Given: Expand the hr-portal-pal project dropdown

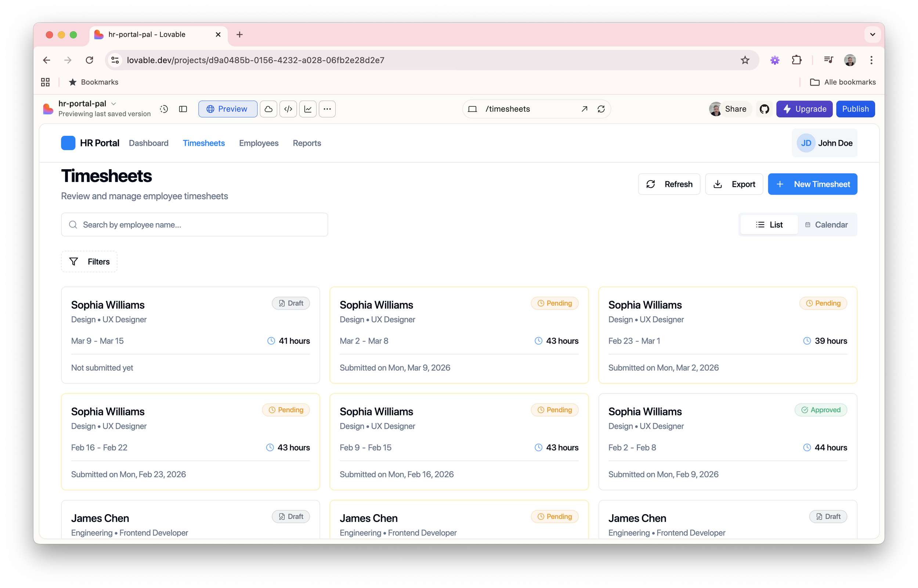Looking at the screenshot, I should (x=113, y=104).
